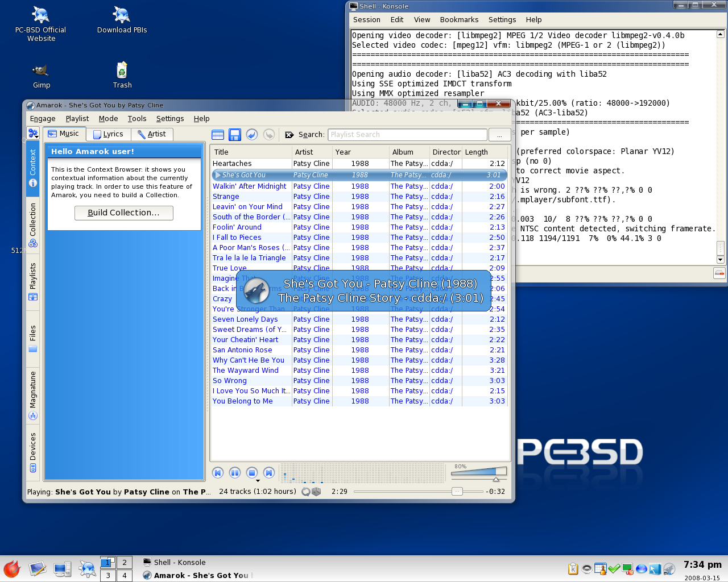Switch to virtual desktop 4 in pager
Image resolution: width=728 pixels, height=582 pixels.
(124, 575)
